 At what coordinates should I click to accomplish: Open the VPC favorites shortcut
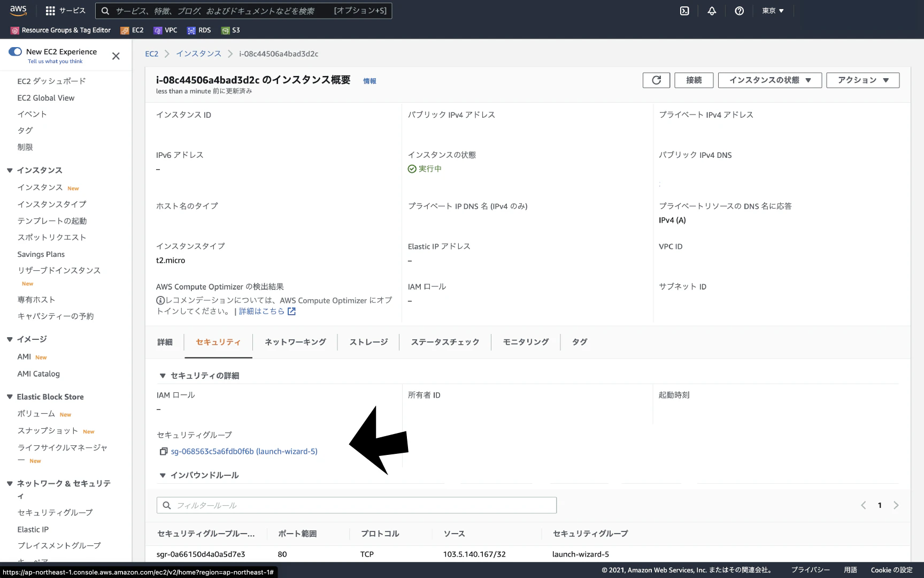pyautogui.click(x=165, y=31)
